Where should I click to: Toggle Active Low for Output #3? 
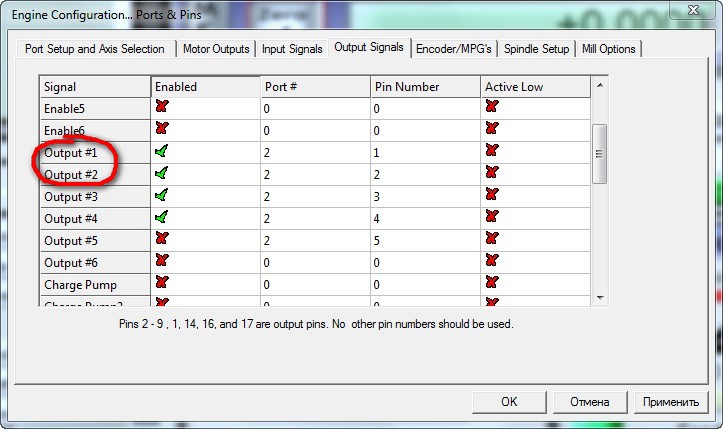492,194
